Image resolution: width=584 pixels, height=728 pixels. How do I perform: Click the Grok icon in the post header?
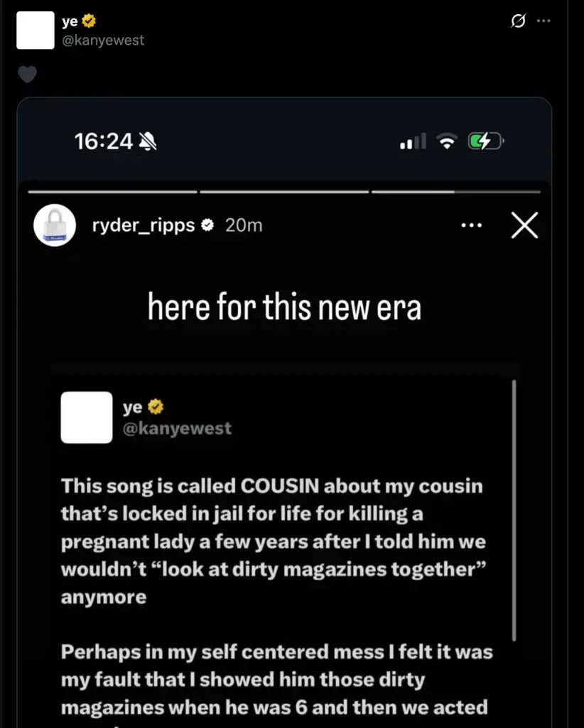[519, 21]
